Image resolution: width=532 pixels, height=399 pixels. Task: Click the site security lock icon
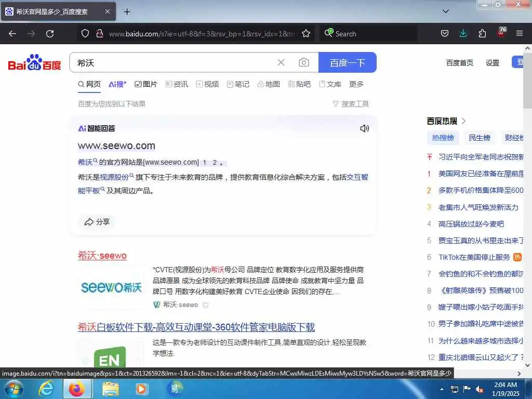coord(99,33)
